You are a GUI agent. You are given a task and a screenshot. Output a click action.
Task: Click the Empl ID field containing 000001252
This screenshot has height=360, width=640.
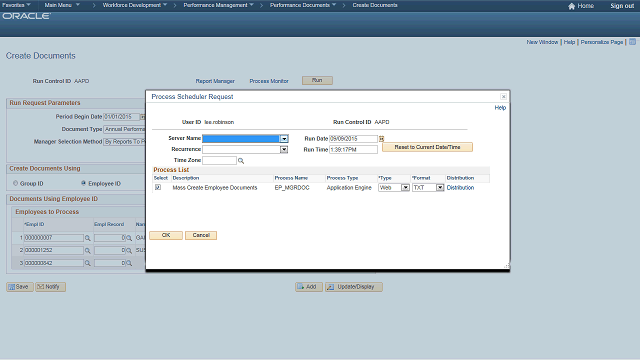54,251
